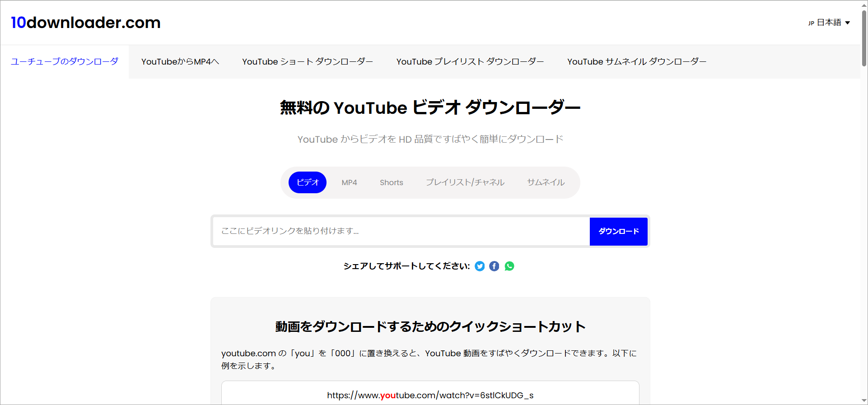Click the blue ダウンロード button
Viewport: 868px width, 405px height.
[x=619, y=231]
